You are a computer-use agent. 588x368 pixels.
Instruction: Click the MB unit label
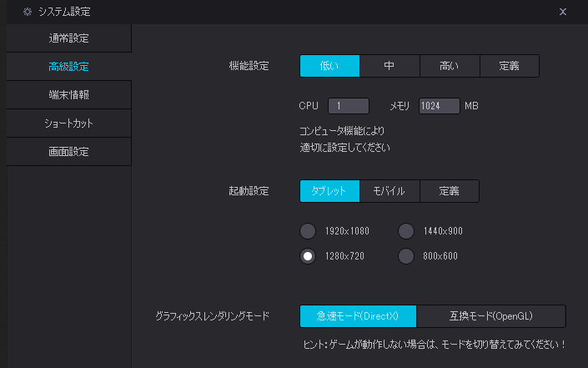coord(471,106)
